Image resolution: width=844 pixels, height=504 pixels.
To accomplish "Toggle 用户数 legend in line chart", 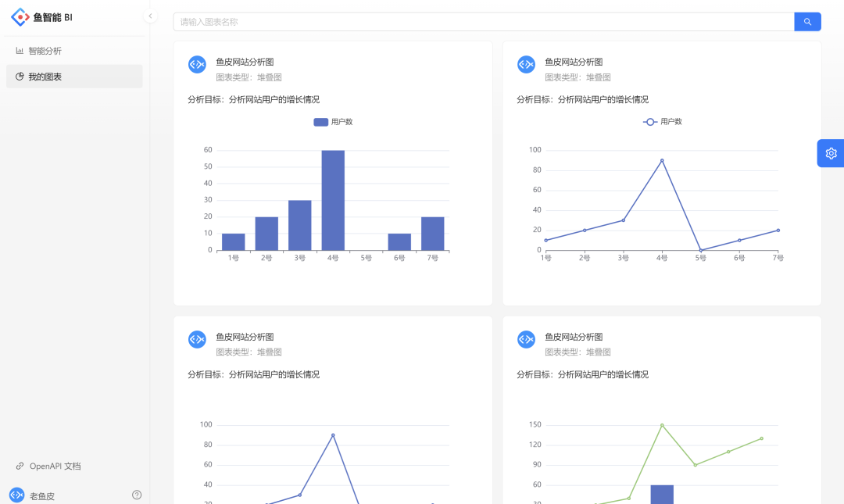I will [662, 122].
